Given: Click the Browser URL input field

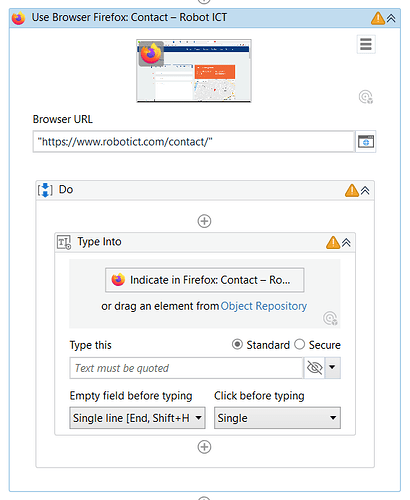Looking at the screenshot, I should 193,142.
